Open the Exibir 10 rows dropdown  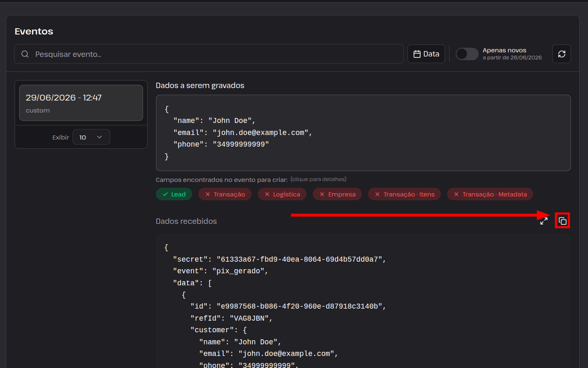pyautogui.click(x=91, y=137)
